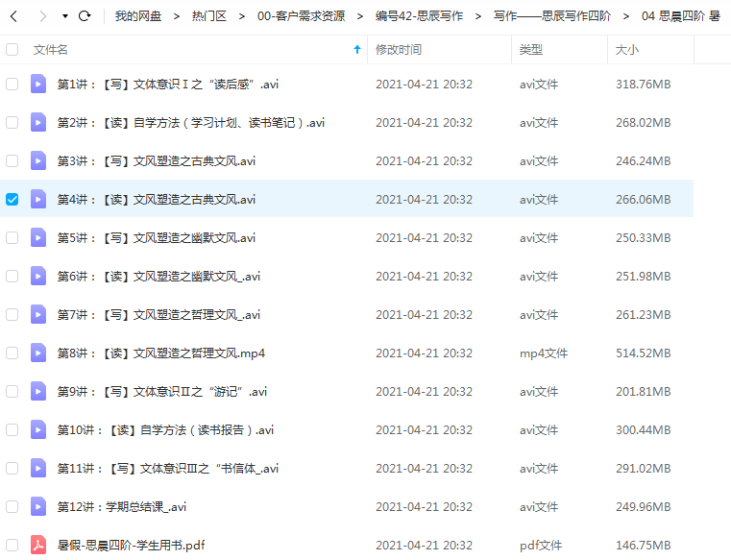Open 第3讲【写】文风塑造之古典文风.avi
The width and height of the screenshot is (731, 560).
click(157, 160)
